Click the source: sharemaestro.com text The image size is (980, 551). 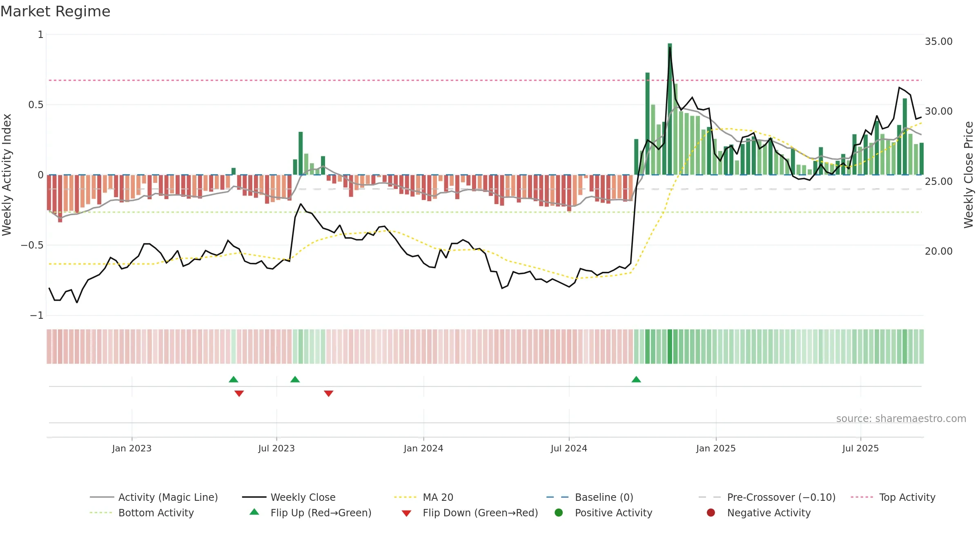pyautogui.click(x=901, y=418)
